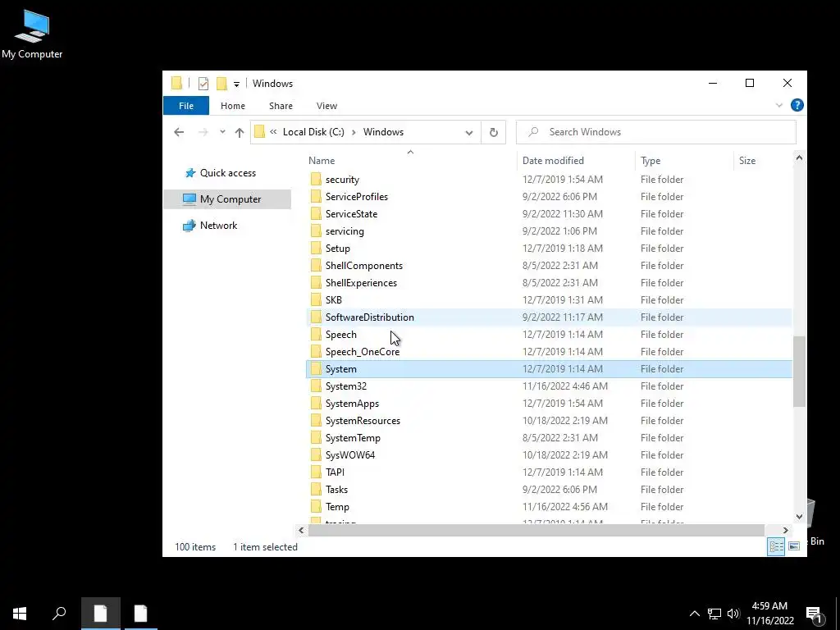
Task: Click the second document taskbar button
Action: (x=141, y=614)
